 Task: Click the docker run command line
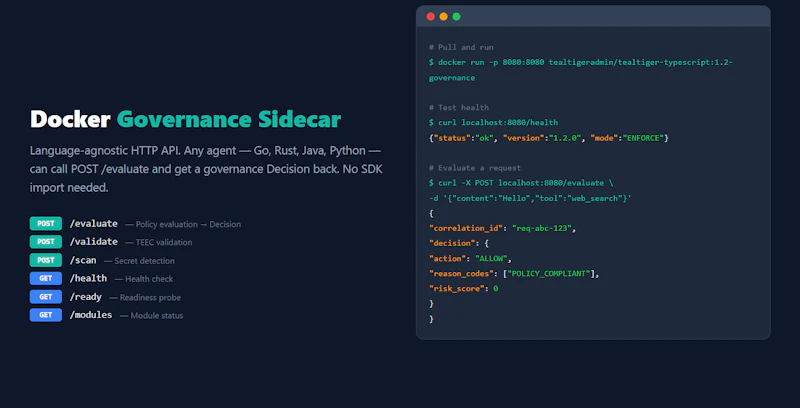click(x=581, y=62)
